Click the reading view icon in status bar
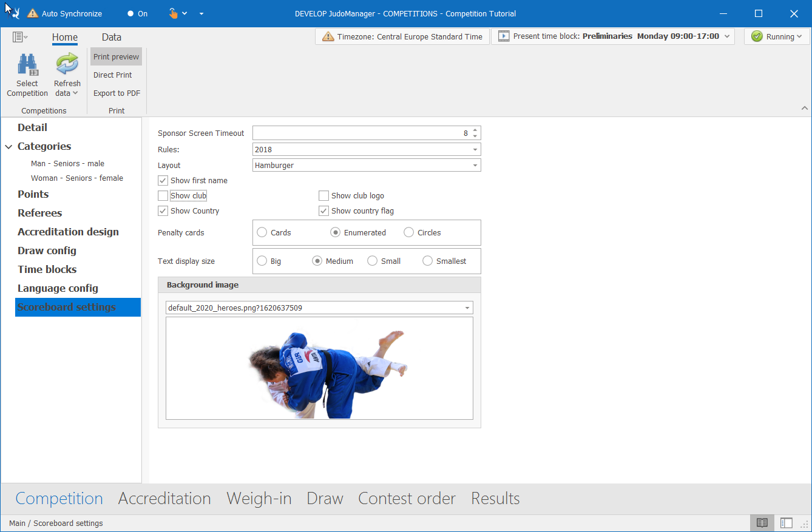The width and height of the screenshot is (812, 532). (x=762, y=523)
